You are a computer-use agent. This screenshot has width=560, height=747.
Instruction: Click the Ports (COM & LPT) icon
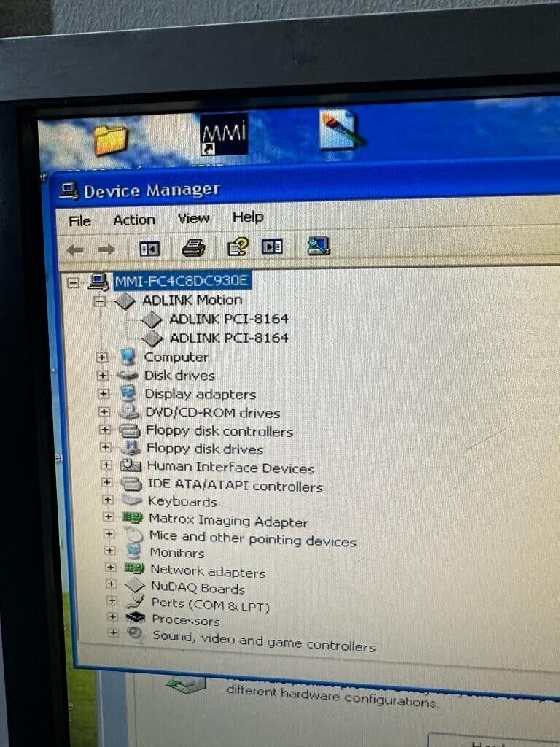point(136,600)
